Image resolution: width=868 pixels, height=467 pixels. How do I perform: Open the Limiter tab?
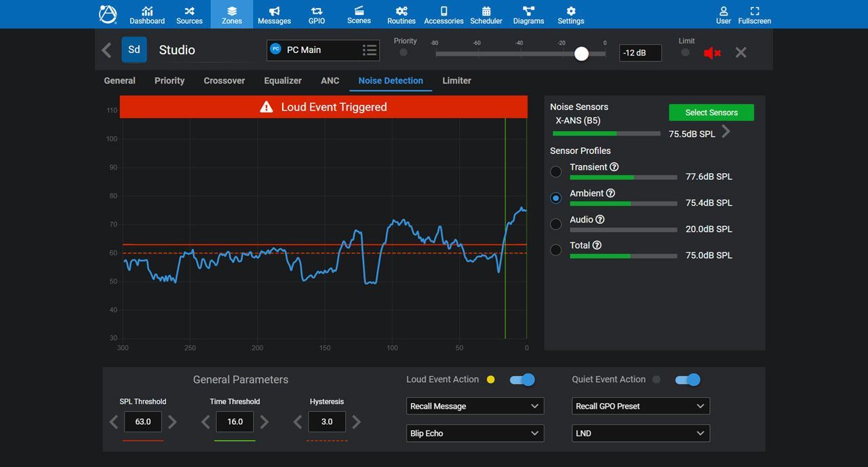pos(456,81)
